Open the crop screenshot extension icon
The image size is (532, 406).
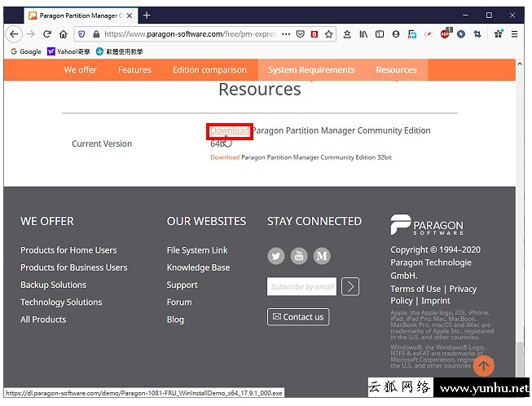[477, 34]
